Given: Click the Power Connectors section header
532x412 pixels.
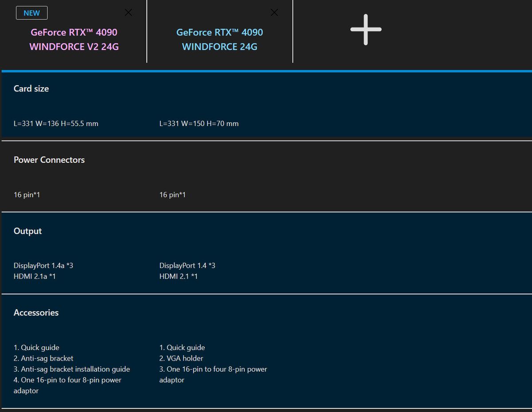Looking at the screenshot, I should [x=49, y=160].
